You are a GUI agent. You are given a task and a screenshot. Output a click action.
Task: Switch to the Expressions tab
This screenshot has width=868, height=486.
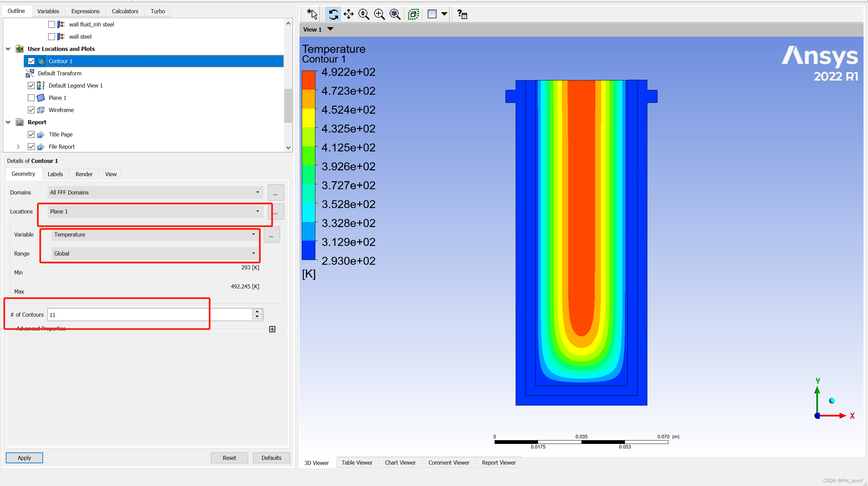coord(85,11)
